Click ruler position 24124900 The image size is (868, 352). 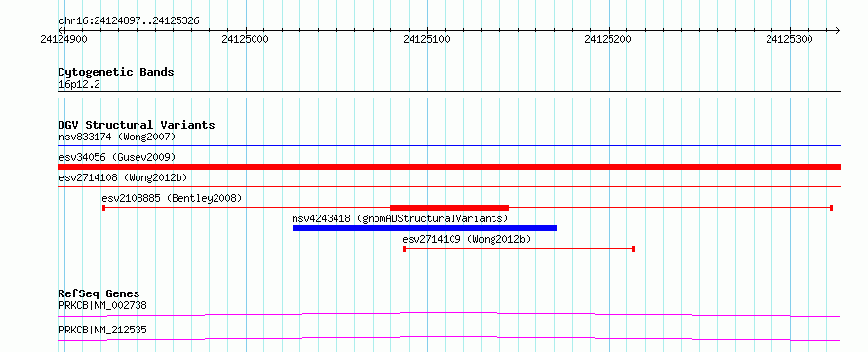pos(64,39)
